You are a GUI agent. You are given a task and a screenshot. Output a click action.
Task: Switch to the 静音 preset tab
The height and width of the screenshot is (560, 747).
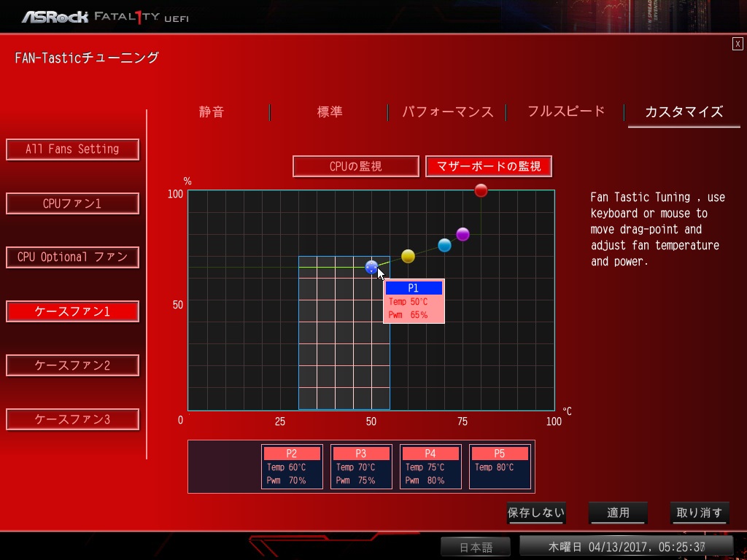coord(212,112)
